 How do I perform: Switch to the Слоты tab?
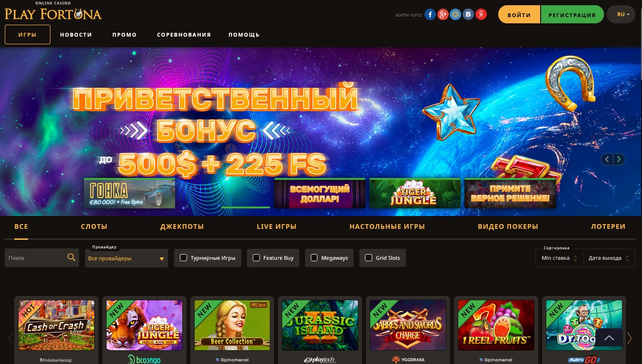click(94, 226)
